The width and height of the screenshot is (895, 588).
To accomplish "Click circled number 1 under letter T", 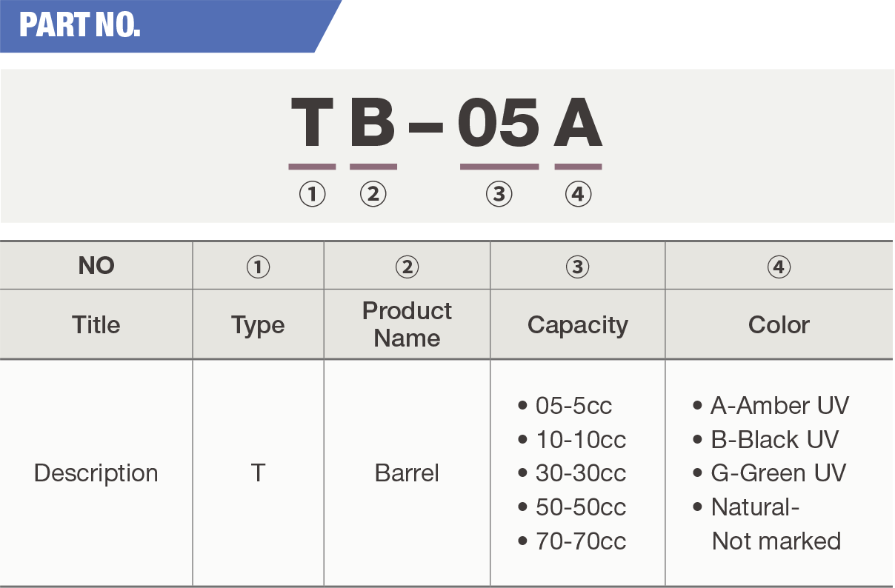I will (312, 194).
